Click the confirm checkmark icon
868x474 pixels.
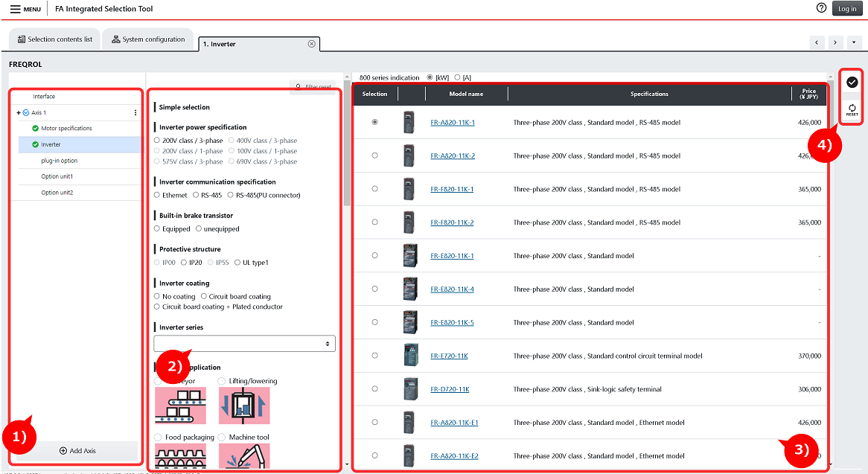tap(852, 83)
